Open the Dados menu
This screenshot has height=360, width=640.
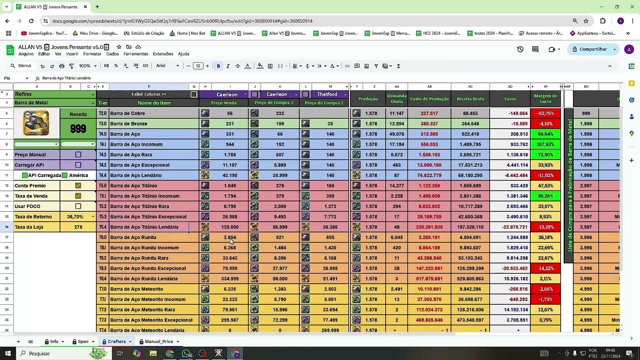(112, 54)
